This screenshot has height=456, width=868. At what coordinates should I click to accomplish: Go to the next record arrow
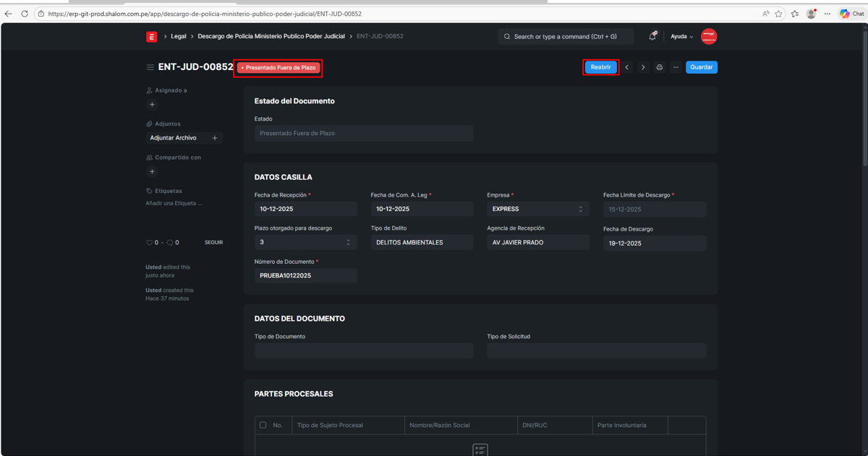[643, 67]
